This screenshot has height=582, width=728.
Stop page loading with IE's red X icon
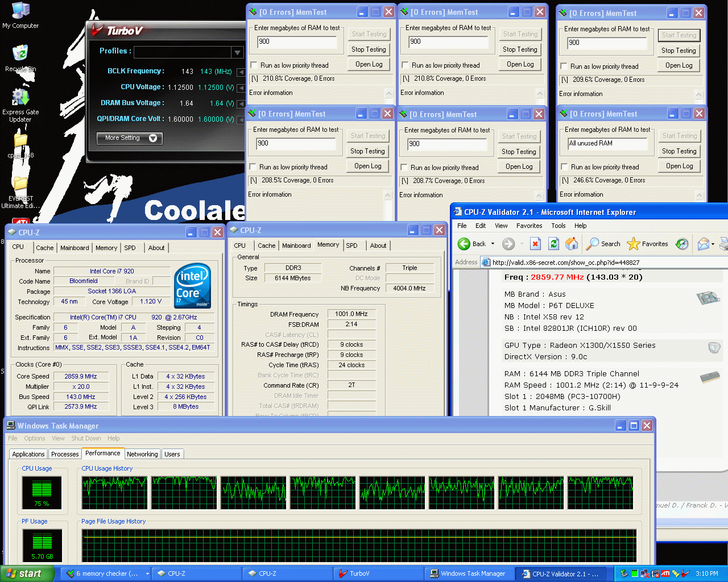tap(535, 244)
